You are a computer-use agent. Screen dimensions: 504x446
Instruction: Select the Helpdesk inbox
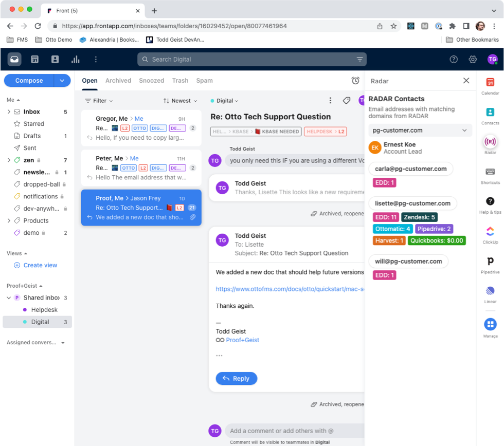pos(44,310)
